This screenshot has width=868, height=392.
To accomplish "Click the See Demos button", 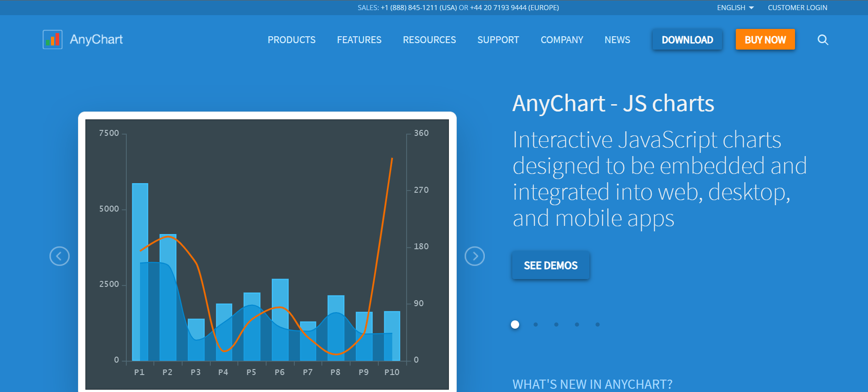I will coord(551,265).
